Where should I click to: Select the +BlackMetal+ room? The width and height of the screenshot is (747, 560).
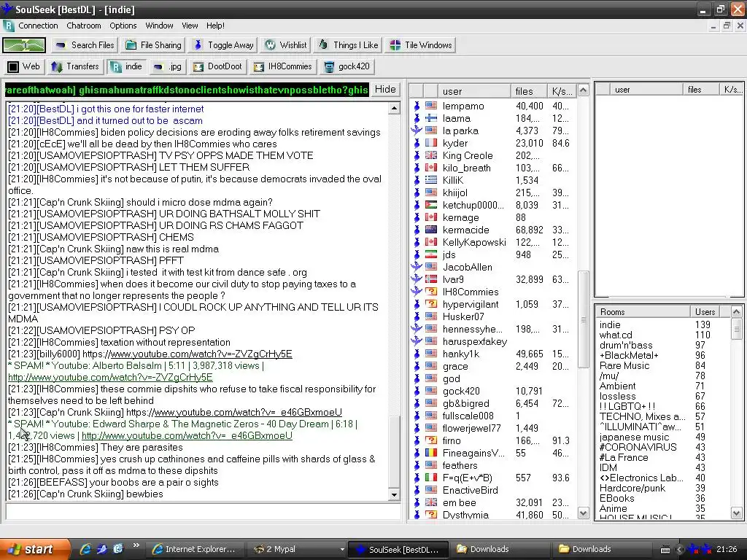(629, 355)
